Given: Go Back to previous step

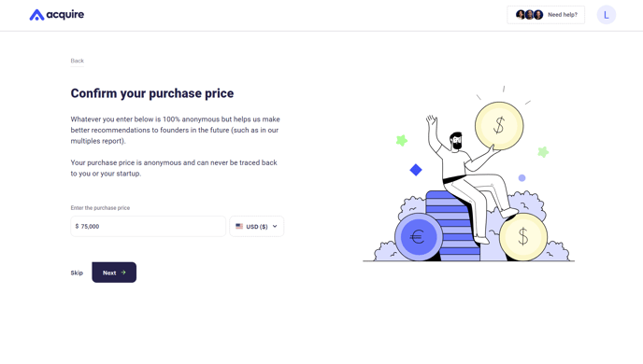Looking at the screenshot, I should [77, 61].
